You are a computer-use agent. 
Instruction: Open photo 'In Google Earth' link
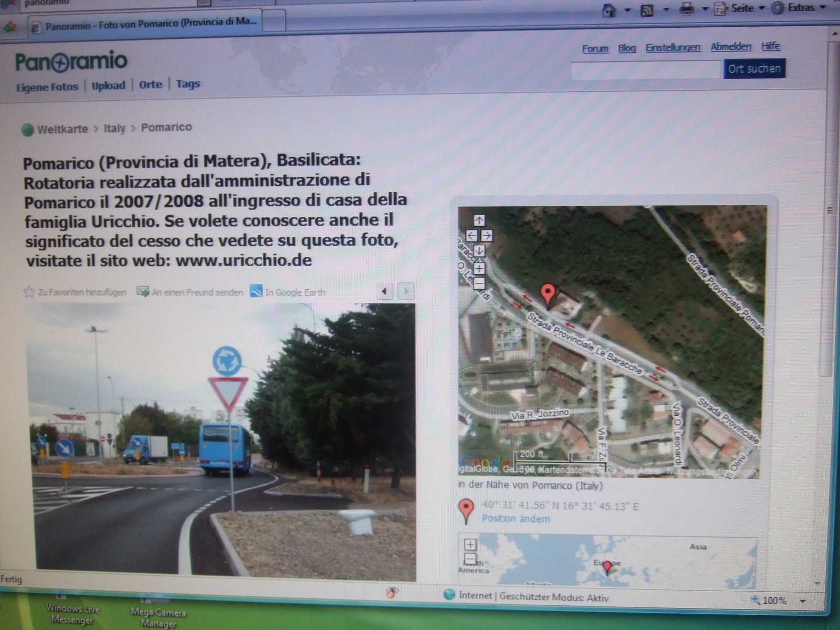coord(295,292)
